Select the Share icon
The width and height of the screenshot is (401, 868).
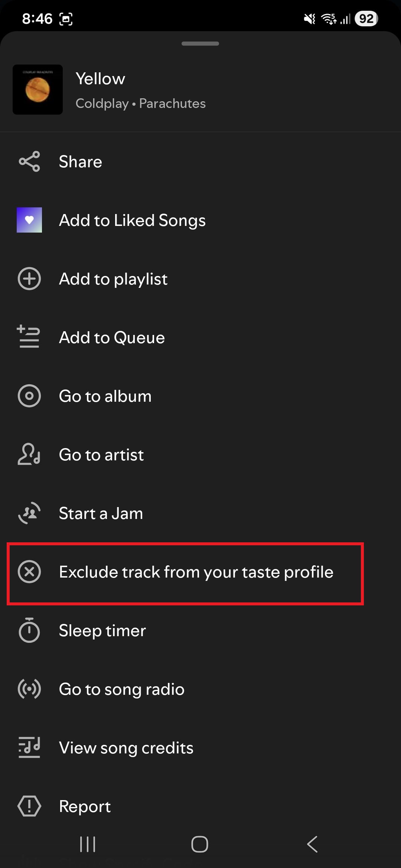point(29,161)
